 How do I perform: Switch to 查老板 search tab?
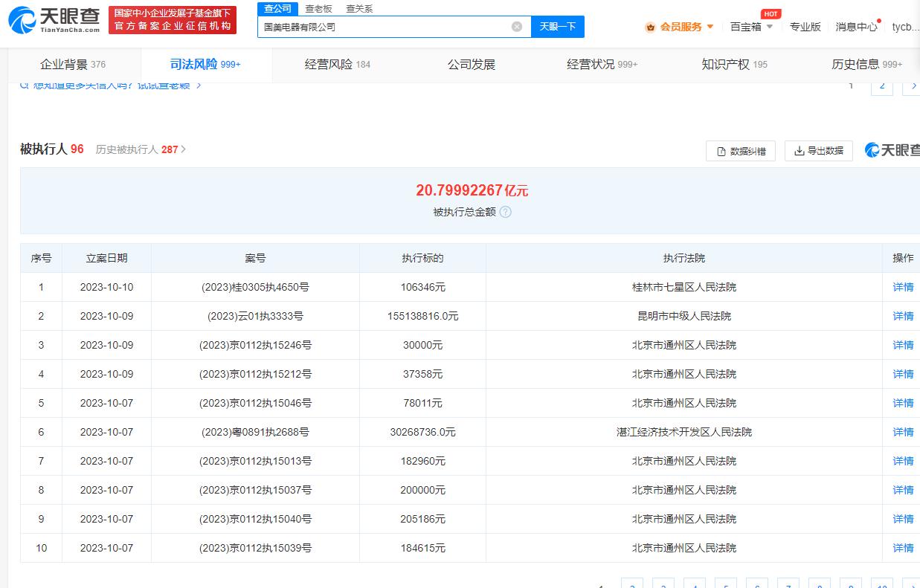[x=318, y=9]
